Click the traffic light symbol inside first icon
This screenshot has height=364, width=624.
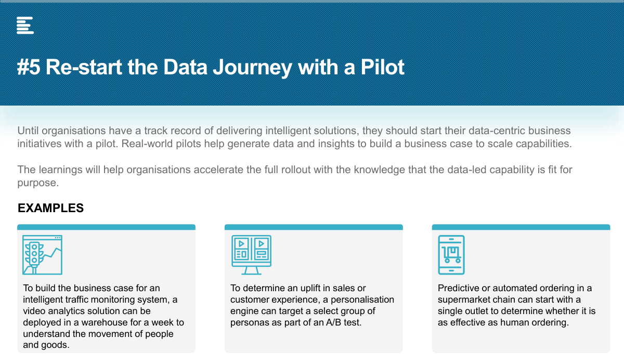[x=35, y=253]
